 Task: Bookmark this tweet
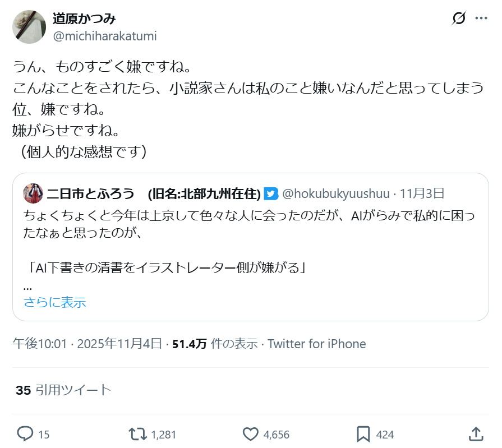[363, 433]
